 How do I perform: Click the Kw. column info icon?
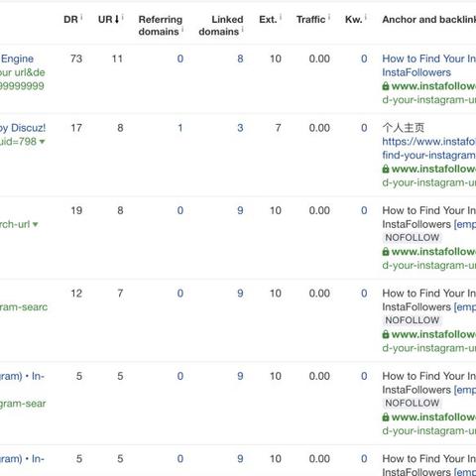tap(366, 17)
